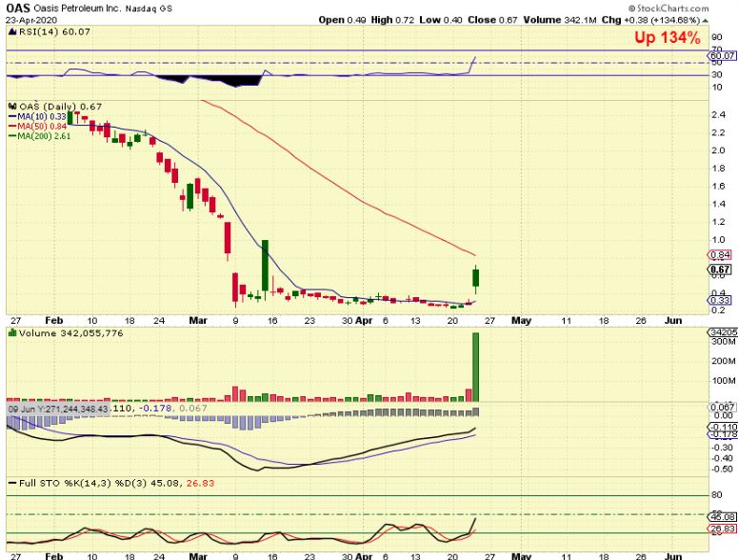This screenshot has height=560, width=738.
Task: Click the boxed 0.33 price axis label
Action: click(x=720, y=300)
